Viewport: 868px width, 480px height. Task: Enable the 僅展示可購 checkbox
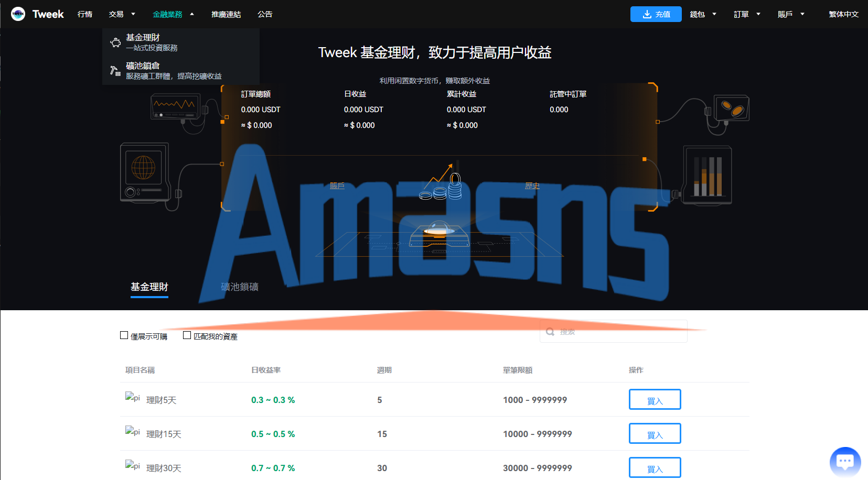coord(124,335)
